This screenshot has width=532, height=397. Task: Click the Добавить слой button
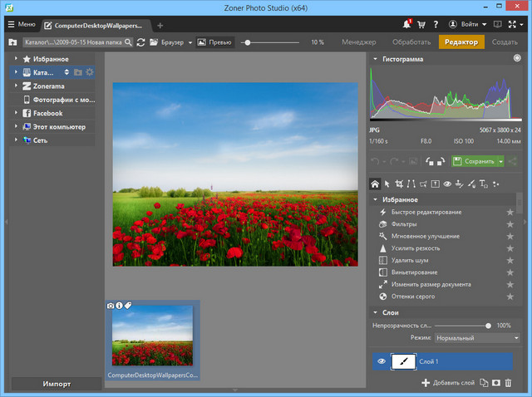click(448, 382)
